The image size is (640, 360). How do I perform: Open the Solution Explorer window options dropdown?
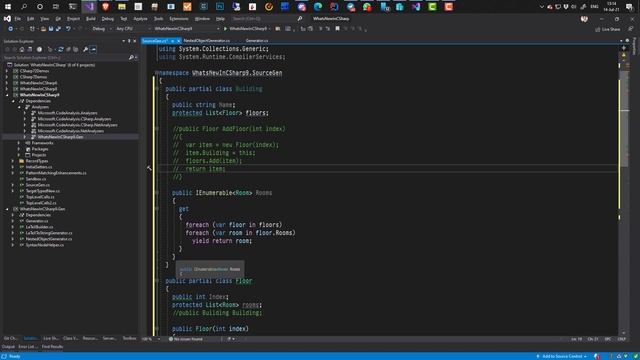click(x=123, y=41)
